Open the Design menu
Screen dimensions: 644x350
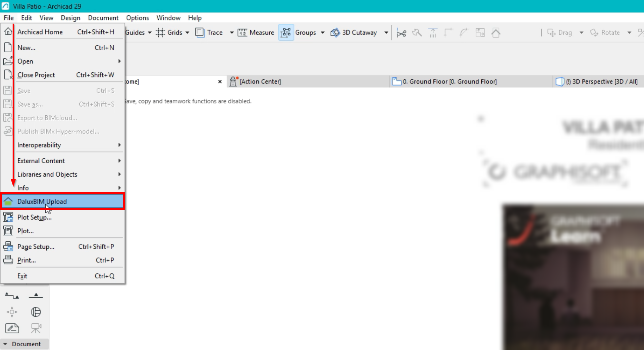click(70, 18)
